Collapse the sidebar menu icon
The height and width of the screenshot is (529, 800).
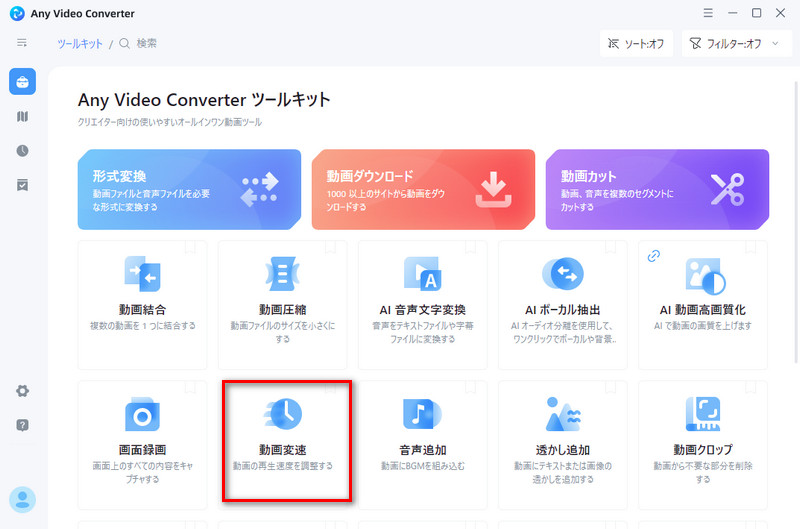click(22, 43)
